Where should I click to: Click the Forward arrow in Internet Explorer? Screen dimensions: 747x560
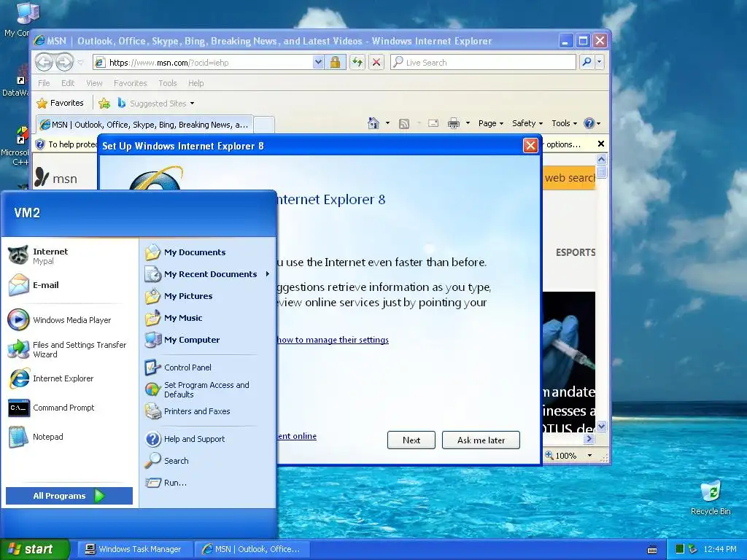pyautogui.click(x=65, y=62)
